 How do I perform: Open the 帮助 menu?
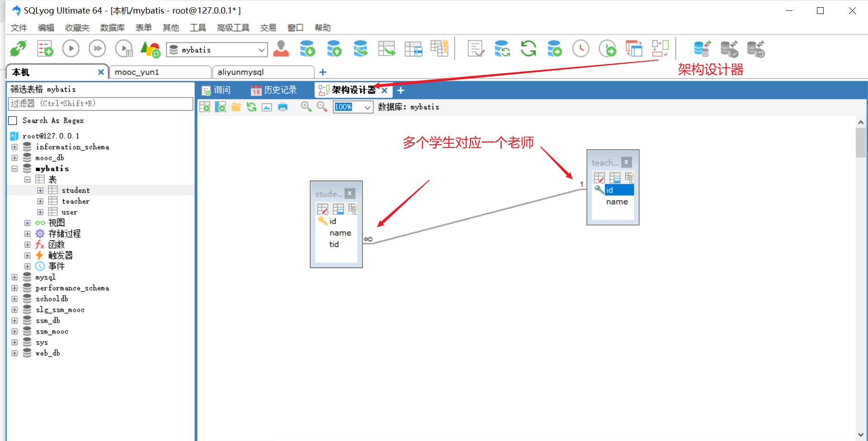[x=323, y=28]
